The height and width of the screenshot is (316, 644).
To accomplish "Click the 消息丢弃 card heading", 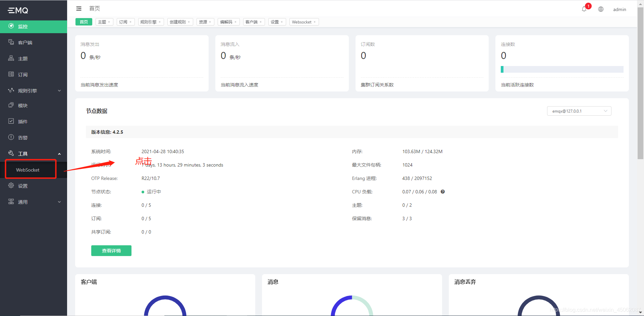I will click(x=465, y=282).
